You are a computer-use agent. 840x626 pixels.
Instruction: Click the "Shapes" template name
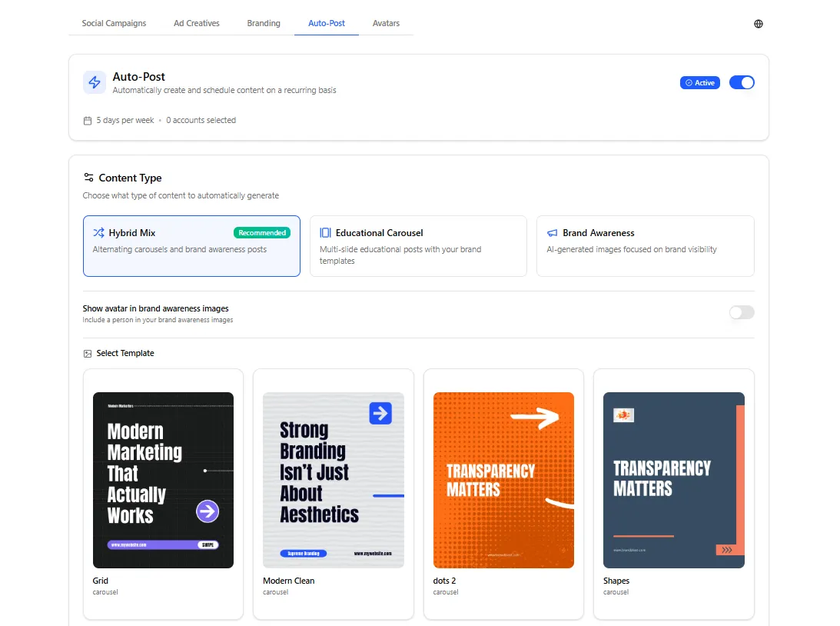pyautogui.click(x=616, y=581)
